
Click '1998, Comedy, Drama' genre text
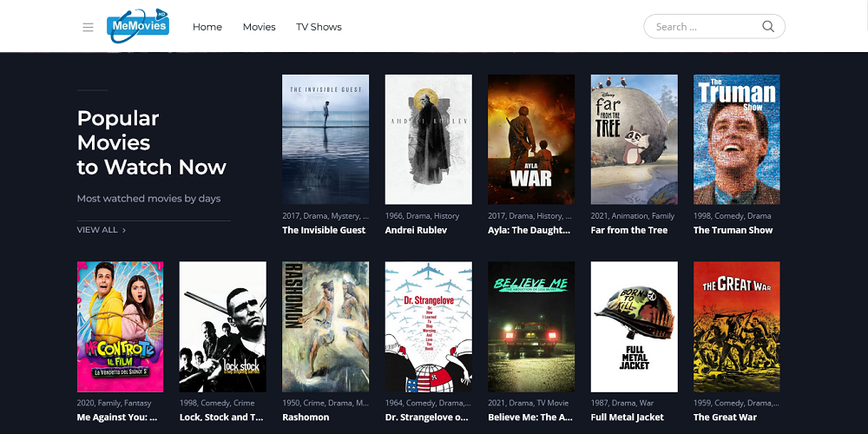click(733, 216)
